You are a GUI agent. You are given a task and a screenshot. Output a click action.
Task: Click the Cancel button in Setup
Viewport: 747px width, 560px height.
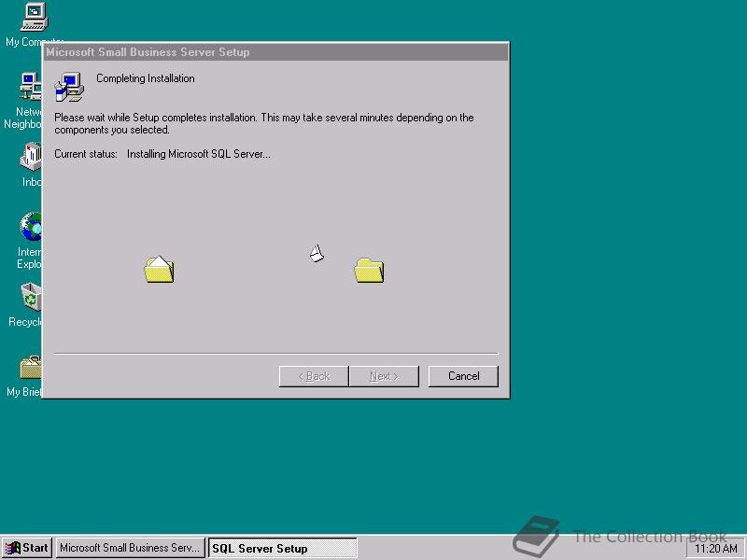463,376
